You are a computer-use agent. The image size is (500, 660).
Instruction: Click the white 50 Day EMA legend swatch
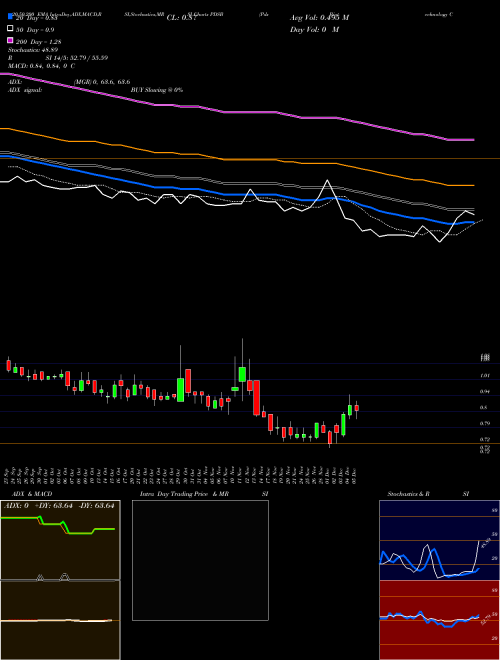(x=10, y=29)
